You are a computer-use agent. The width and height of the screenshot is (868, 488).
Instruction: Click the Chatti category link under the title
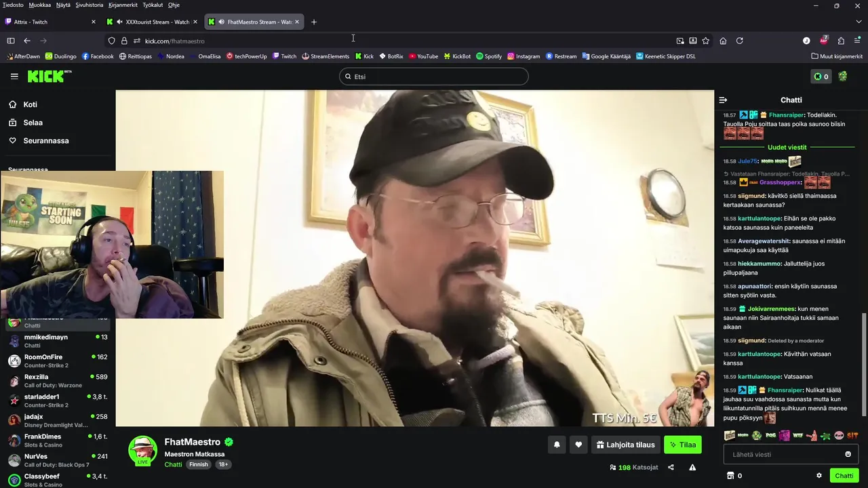tap(173, 464)
